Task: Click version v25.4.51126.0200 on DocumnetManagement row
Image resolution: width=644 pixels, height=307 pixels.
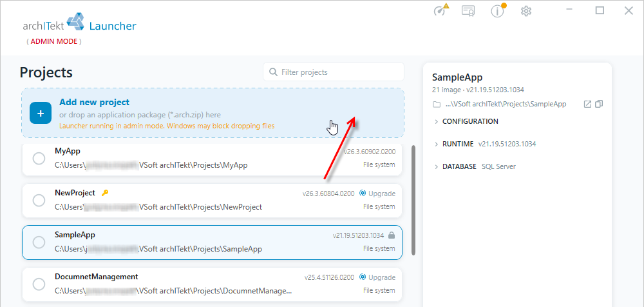Action: pyautogui.click(x=329, y=277)
